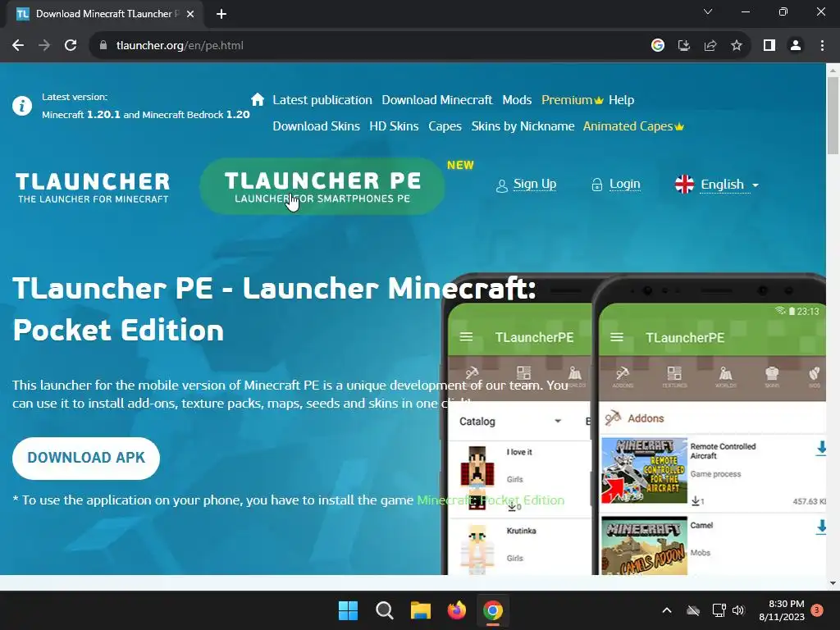The width and height of the screenshot is (840, 630).
Task: Click the home icon in the site navigation
Action: click(258, 99)
